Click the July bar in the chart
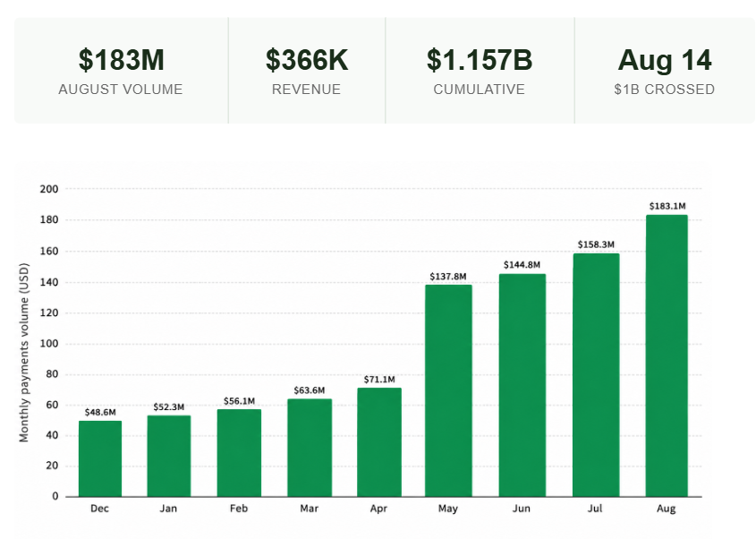 click(596, 375)
